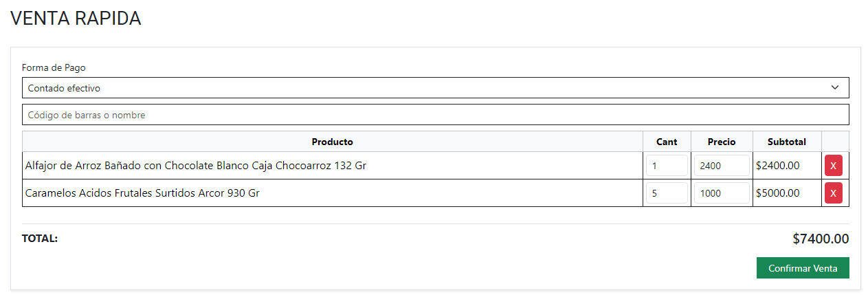Edit price field showing 2400
This screenshot has height=295, width=868.
click(x=721, y=166)
